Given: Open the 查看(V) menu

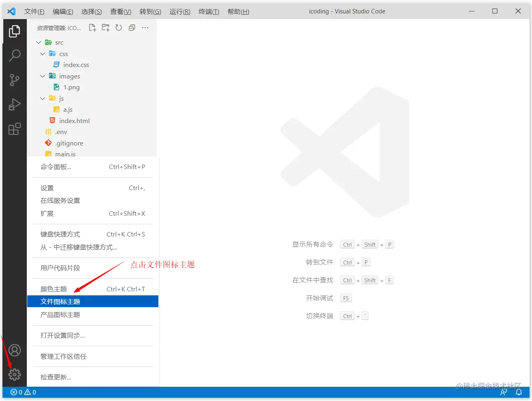Looking at the screenshot, I should click(x=121, y=11).
